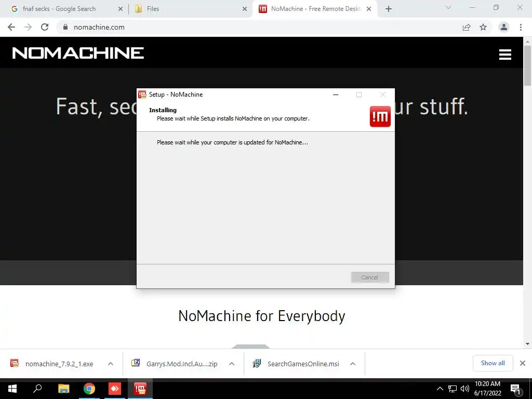Bookmark this page with the star icon
Screen dimensions: 532x399
(x=483, y=27)
